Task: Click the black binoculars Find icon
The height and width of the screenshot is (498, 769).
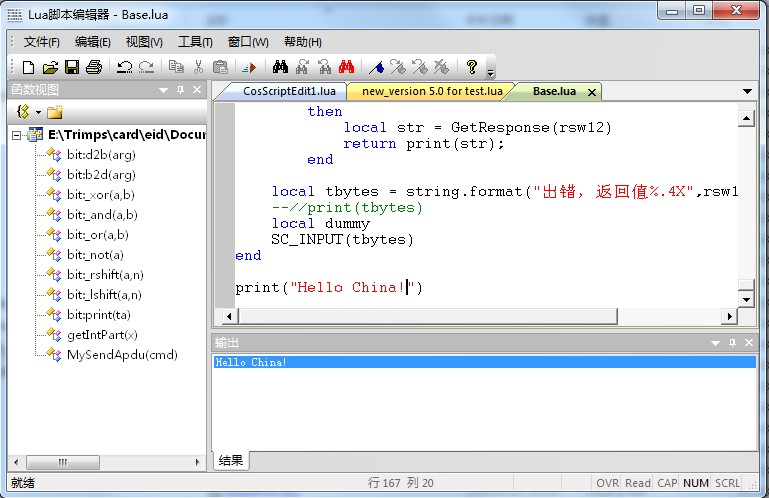Action: click(280, 67)
